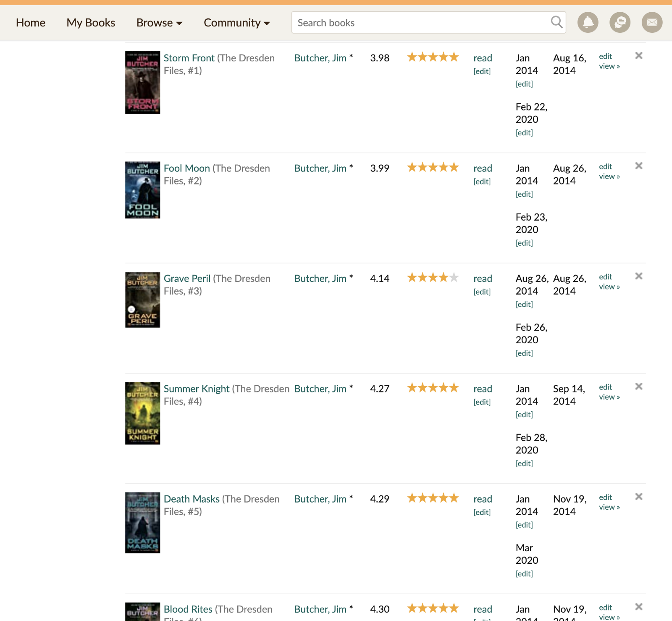Screen dimensions: 672x621
Task: Remove Grave Peril with the X icon
Action: coord(639,276)
